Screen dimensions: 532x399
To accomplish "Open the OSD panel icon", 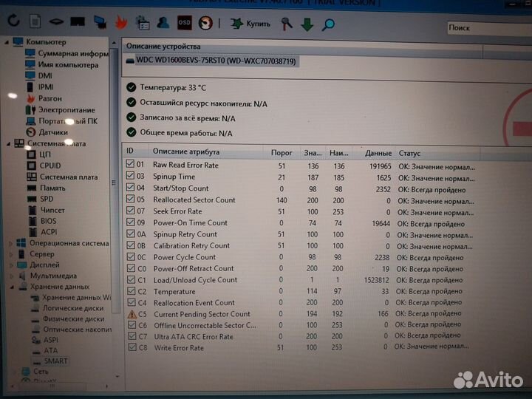I will [x=184, y=23].
